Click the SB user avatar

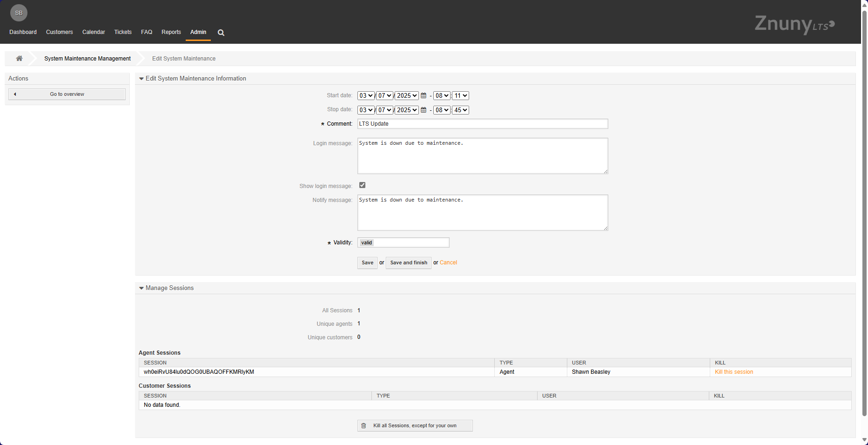(19, 13)
